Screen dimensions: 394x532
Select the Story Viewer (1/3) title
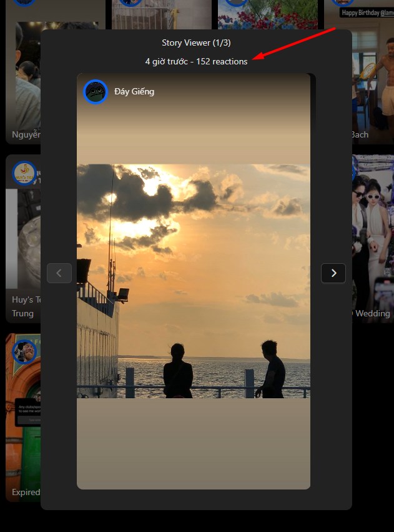(x=196, y=43)
